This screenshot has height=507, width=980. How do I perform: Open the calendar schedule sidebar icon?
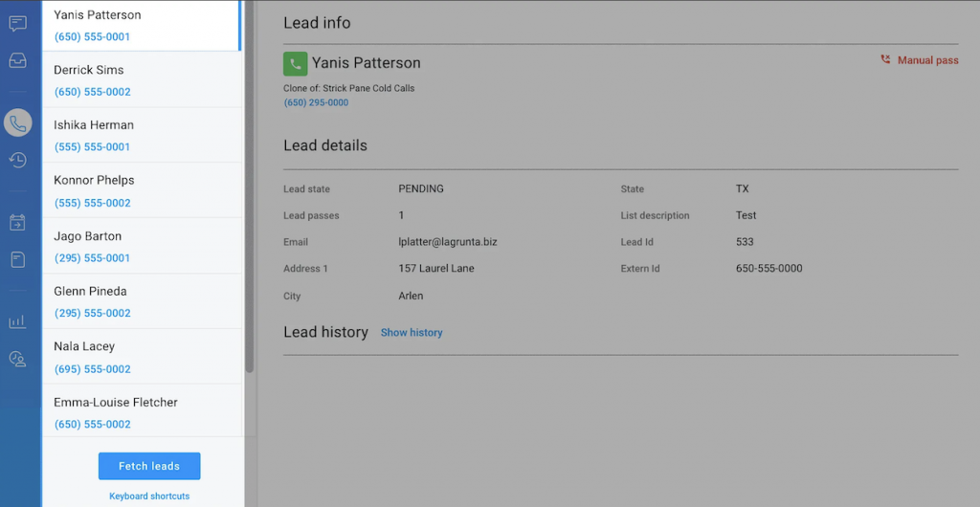click(17, 223)
